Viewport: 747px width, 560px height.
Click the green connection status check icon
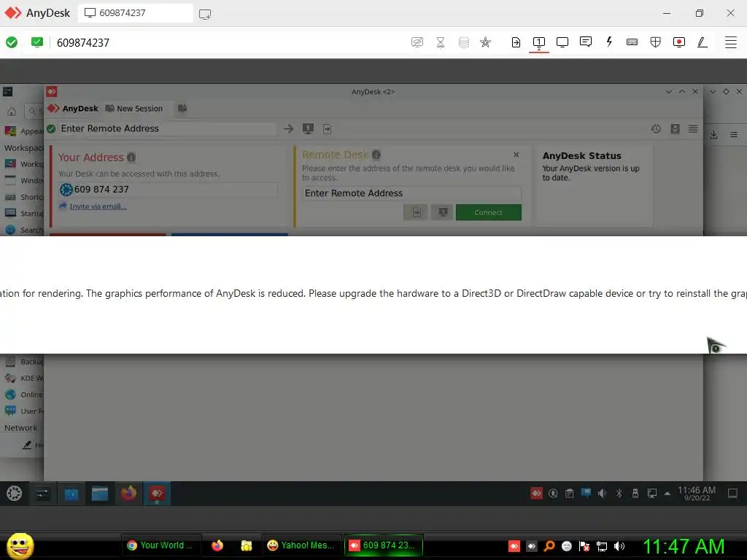[12, 42]
